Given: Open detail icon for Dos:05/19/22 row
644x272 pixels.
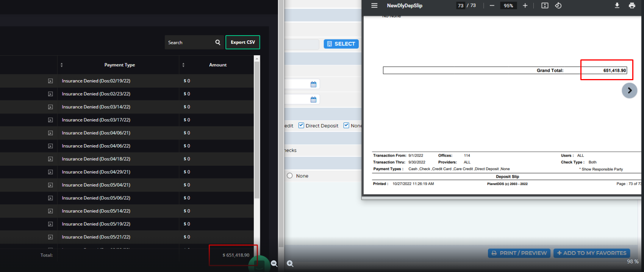Looking at the screenshot, I should [x=50, y=224].
